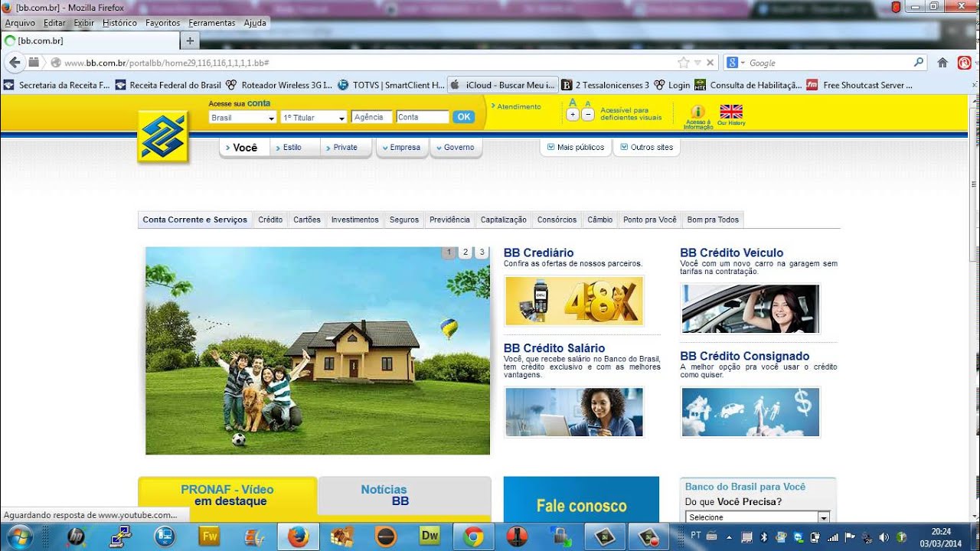The height and width of the screenshot is (551, 980).
Task: Open Google search engine dropdown arrow
Action: click(743, 63)
